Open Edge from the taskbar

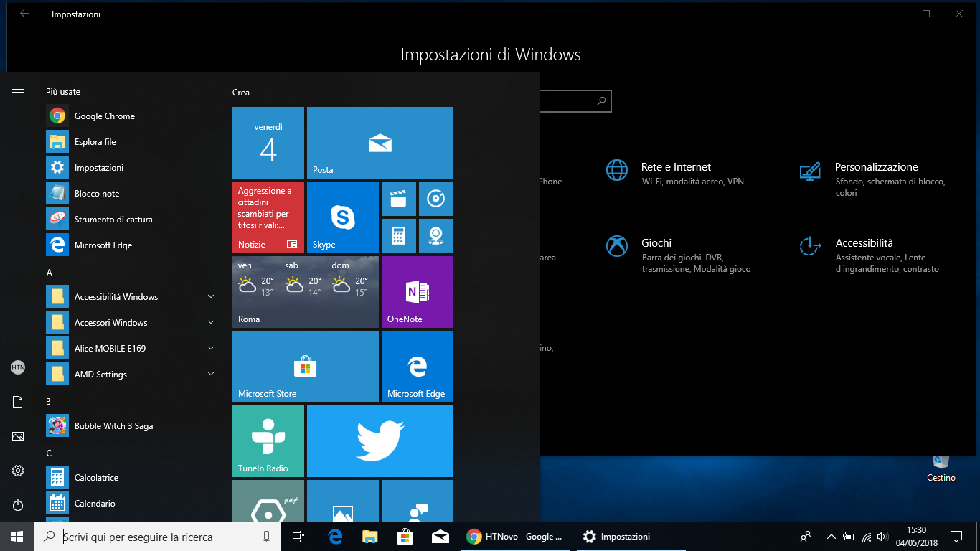pos(334,537)
